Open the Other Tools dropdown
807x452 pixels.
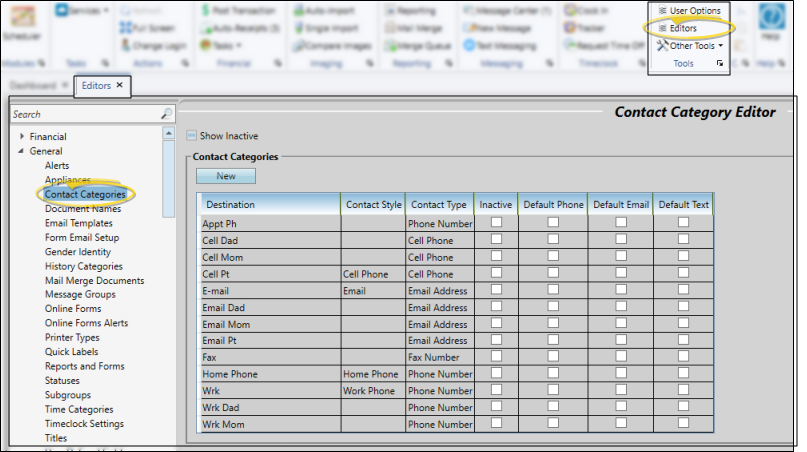pyautogui.click(x=688, y=45)
